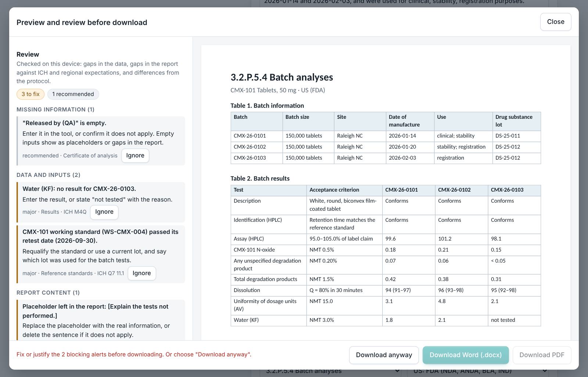Select the "3 to fix" badge

(x=31, y=94)
